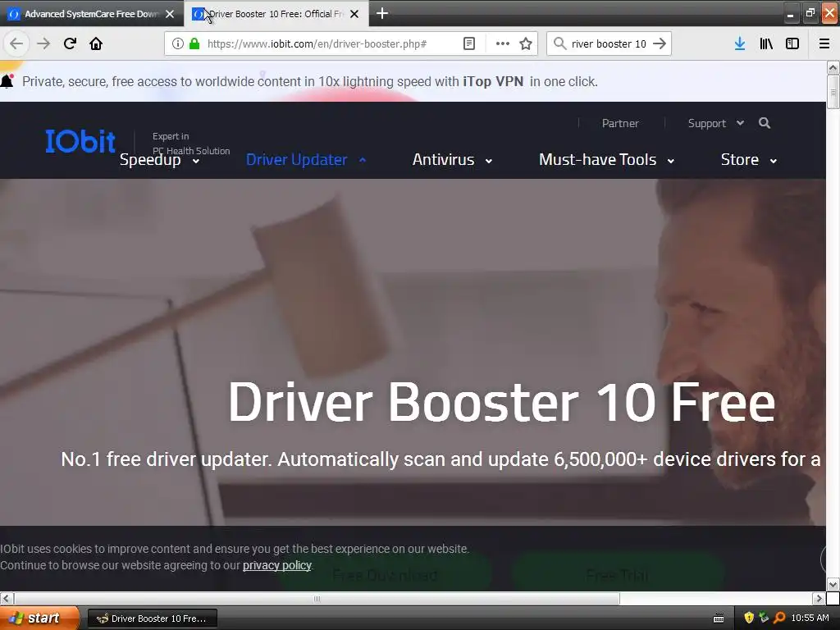Expand the Antivirus menu
The width and height of the screenshot is (840, 630).
(x=452, y=160)
